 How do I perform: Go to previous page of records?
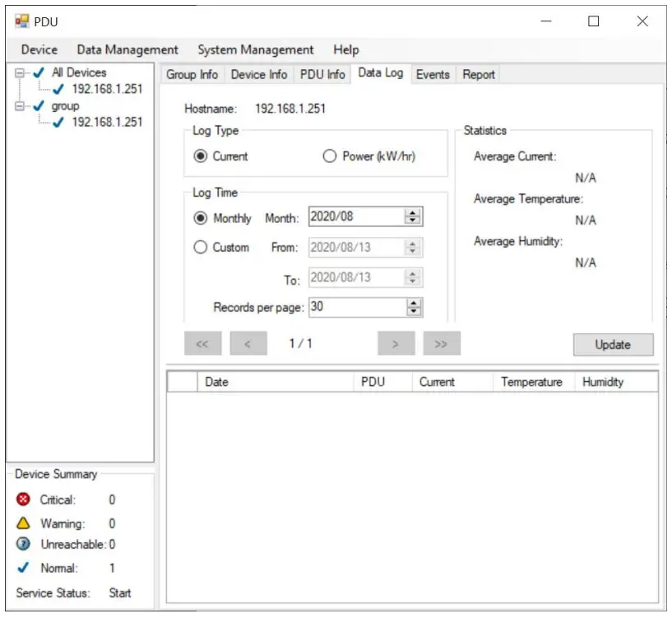248,344
